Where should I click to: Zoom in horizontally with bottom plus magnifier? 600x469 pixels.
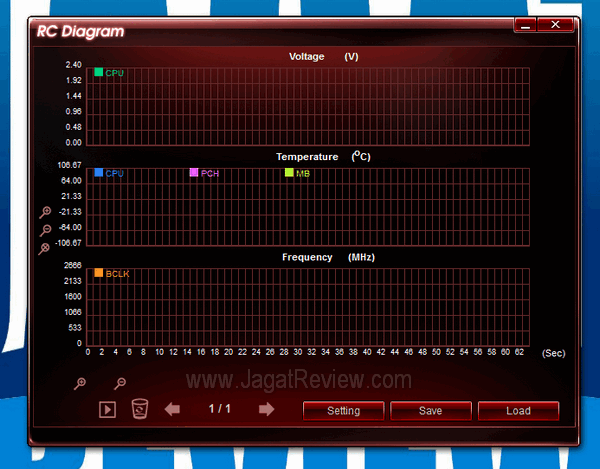point(80,383)
